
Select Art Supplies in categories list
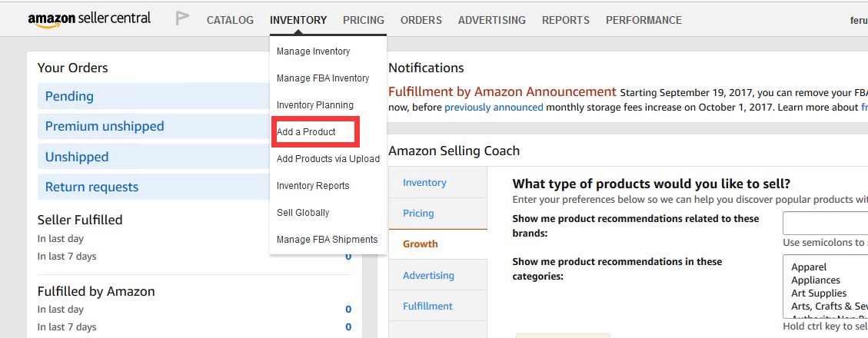[x=819, y=293]
